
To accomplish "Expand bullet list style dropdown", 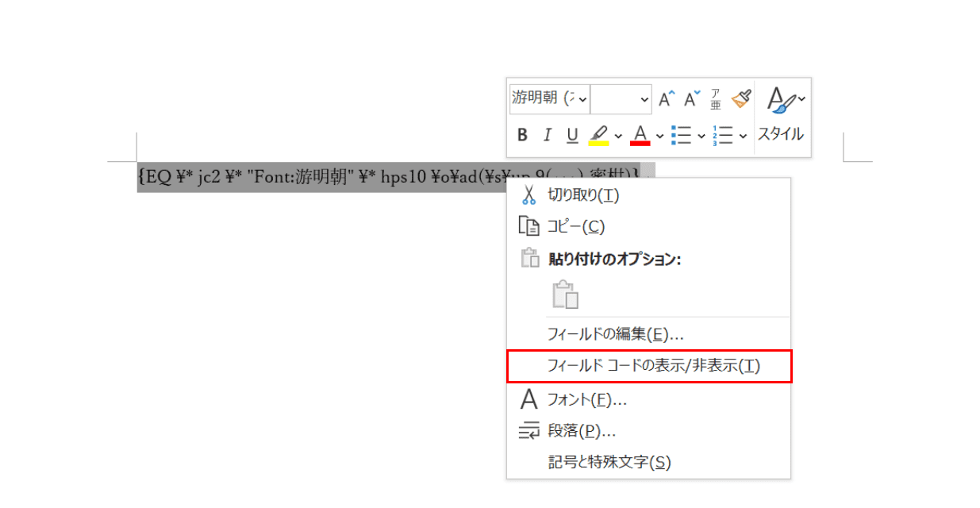I will [x=701, y=137].
